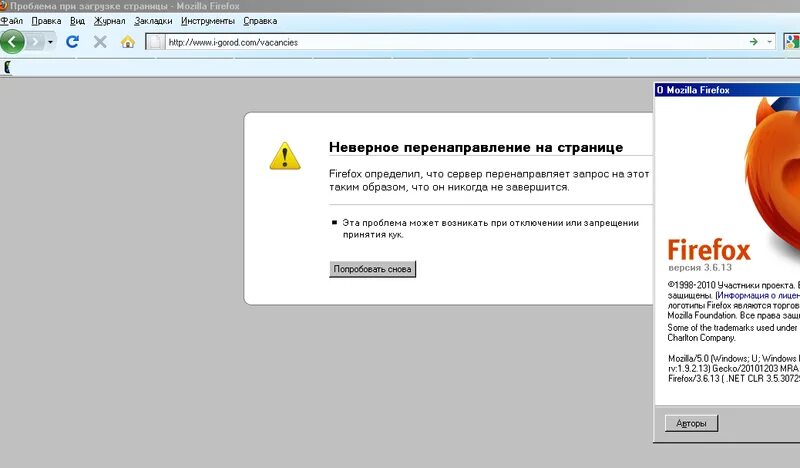Go to the Home page icon
The width and height of the screenshot is (800, 468).
[128, 42]
